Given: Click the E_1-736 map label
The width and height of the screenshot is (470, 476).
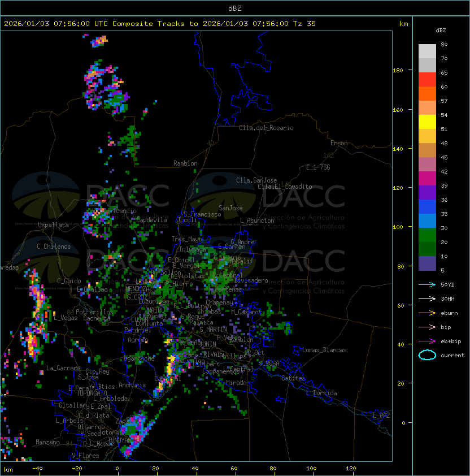Looking at the screenshot, I should (x=318, y=167).
